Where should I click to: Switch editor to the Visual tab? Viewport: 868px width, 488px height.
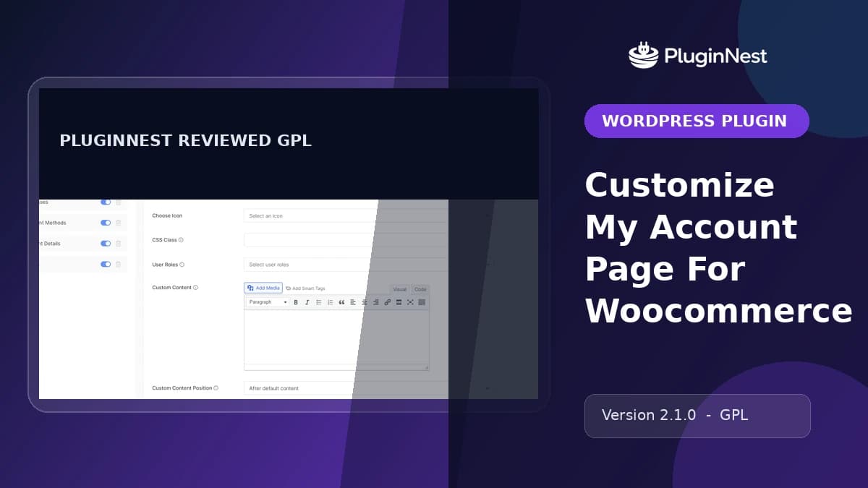tap(399, 289)
